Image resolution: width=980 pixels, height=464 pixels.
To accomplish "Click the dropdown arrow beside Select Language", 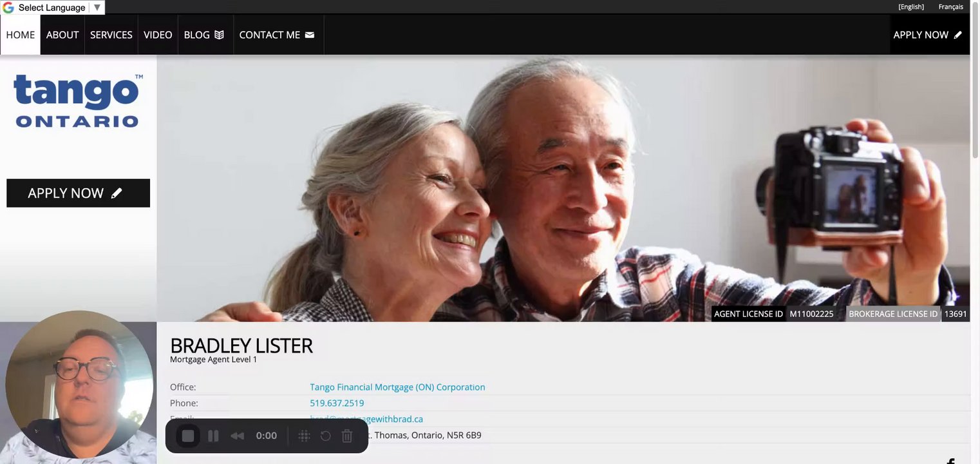I will 97,8.
